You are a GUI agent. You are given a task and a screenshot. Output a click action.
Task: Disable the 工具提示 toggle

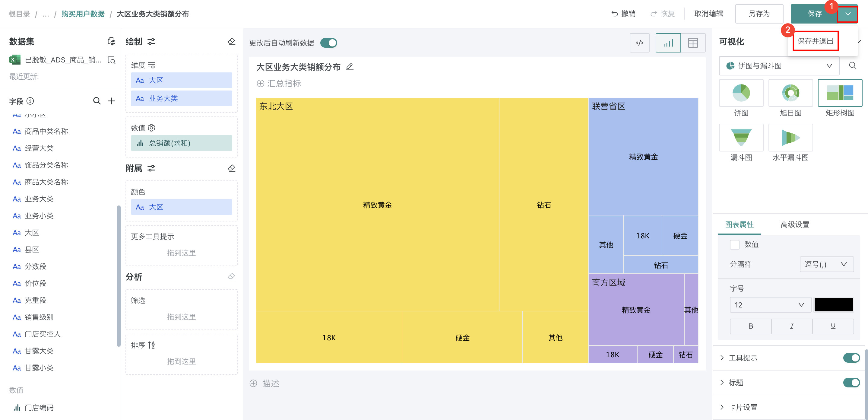point(851,358)
